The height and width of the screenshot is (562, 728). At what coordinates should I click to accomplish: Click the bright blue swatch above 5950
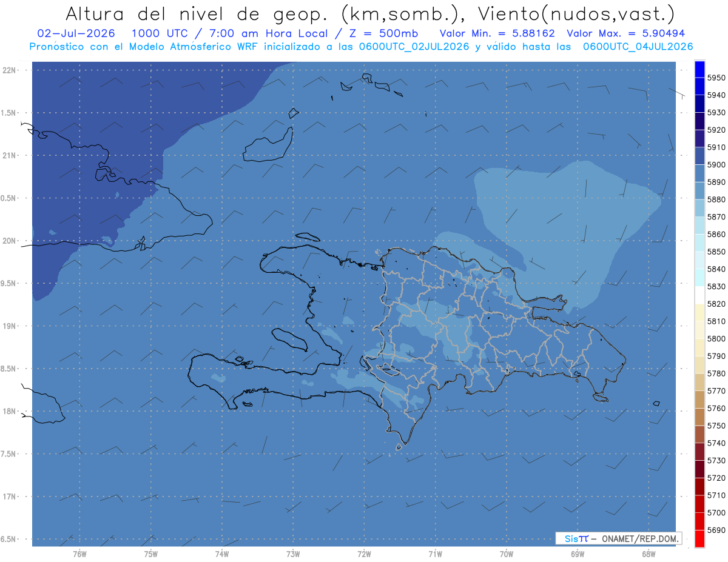(x=699, y=69)
